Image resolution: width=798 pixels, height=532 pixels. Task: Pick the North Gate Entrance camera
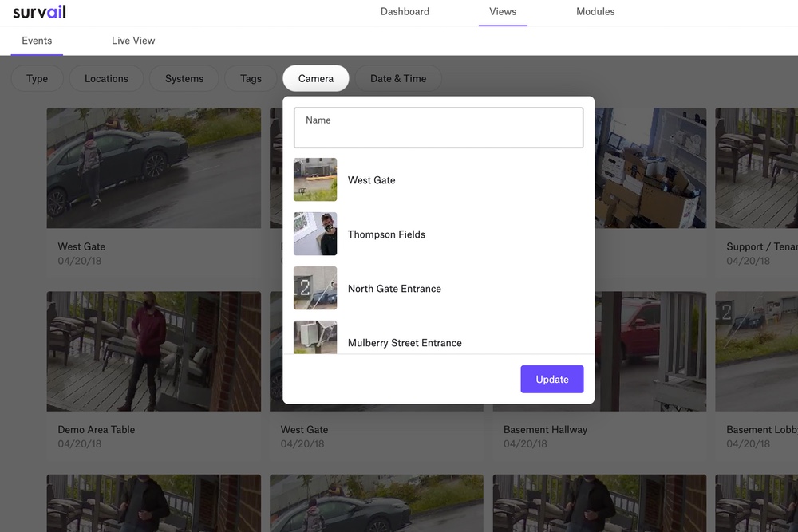coord(394,289)
